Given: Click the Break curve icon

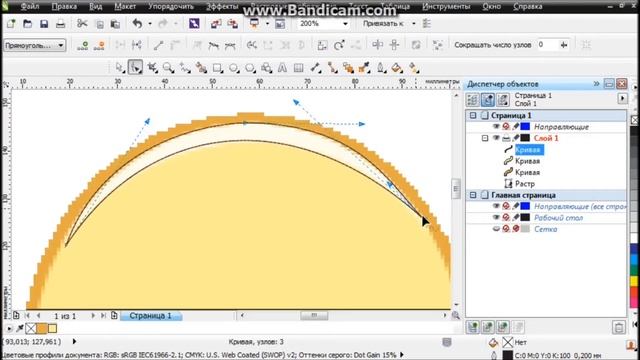Looking at the screenshot, I should [137, 45].
